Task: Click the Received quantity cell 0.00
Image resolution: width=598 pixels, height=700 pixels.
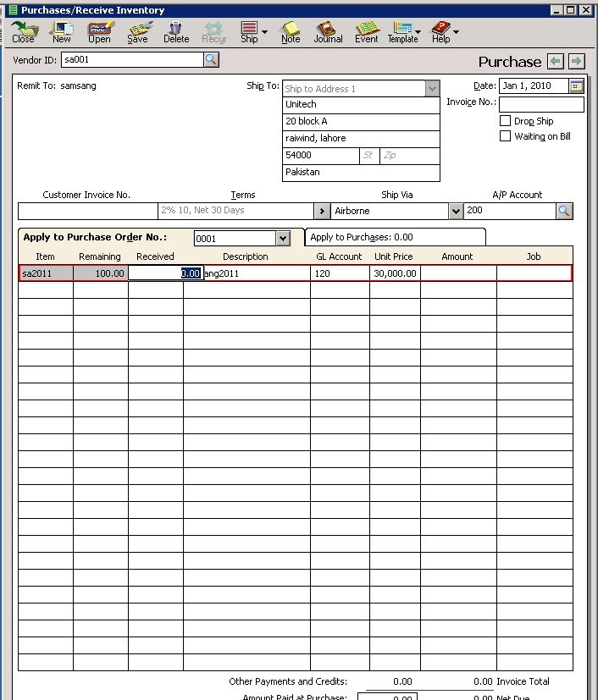Action: tap(166, 273)
